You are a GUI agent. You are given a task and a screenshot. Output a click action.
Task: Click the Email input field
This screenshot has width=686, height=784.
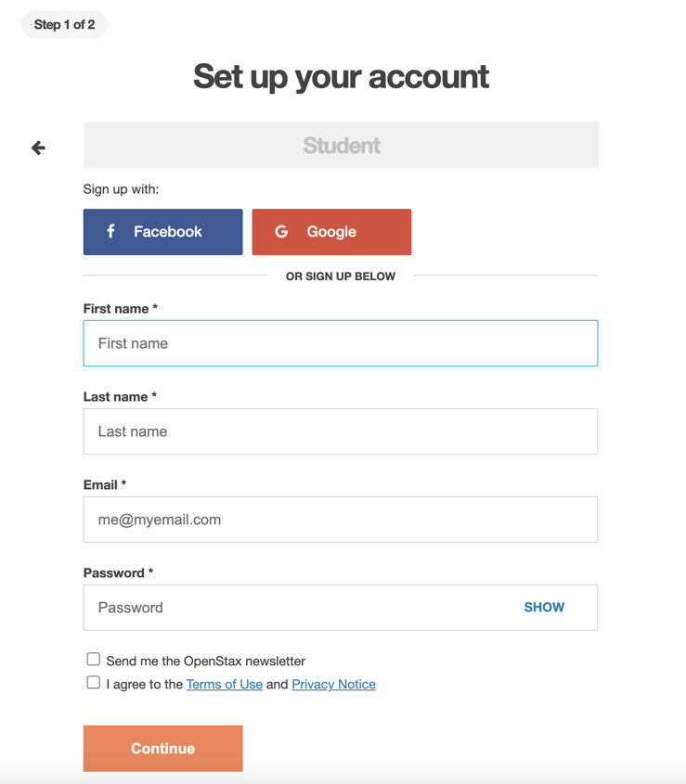(341, 519)
